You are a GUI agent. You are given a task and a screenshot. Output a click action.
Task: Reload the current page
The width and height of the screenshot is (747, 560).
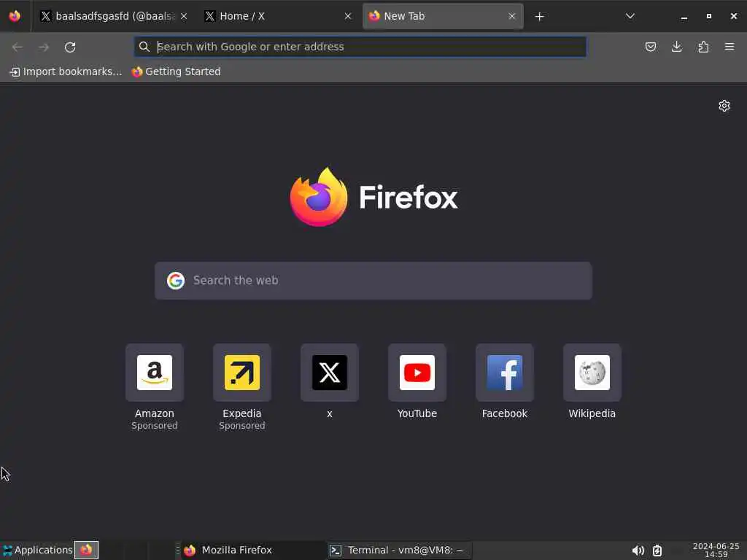click(x=70, y=47)
